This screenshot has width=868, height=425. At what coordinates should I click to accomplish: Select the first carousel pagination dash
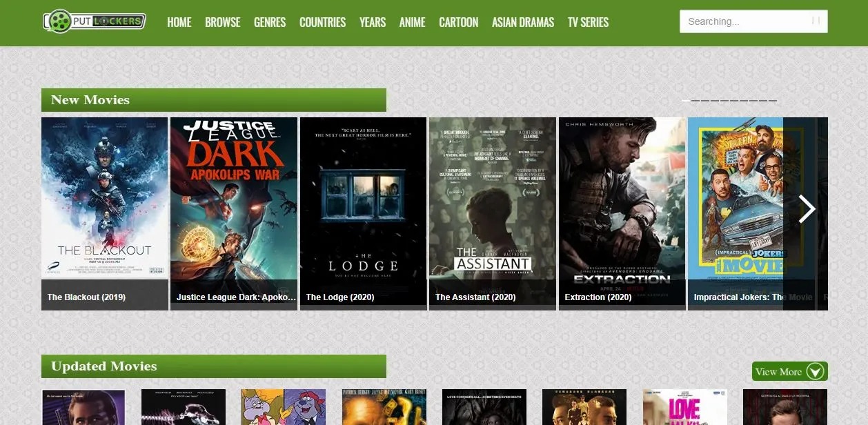coord(686,101)
